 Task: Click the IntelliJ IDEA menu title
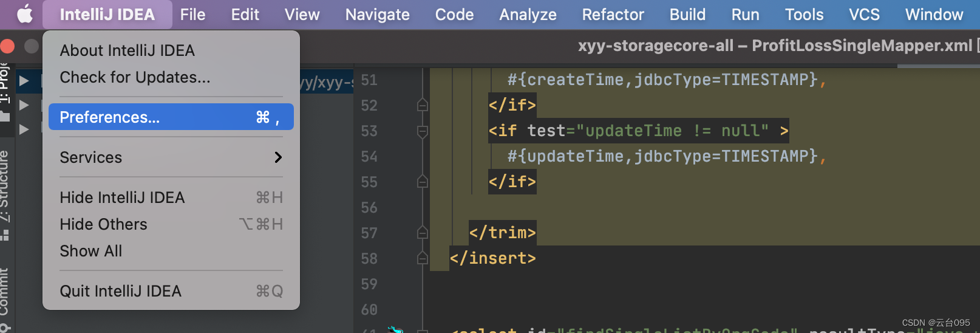[x=107, y=15]
